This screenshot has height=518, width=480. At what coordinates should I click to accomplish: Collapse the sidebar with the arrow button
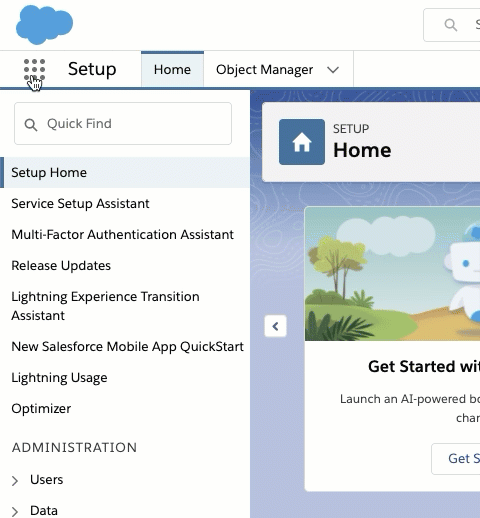275,326
